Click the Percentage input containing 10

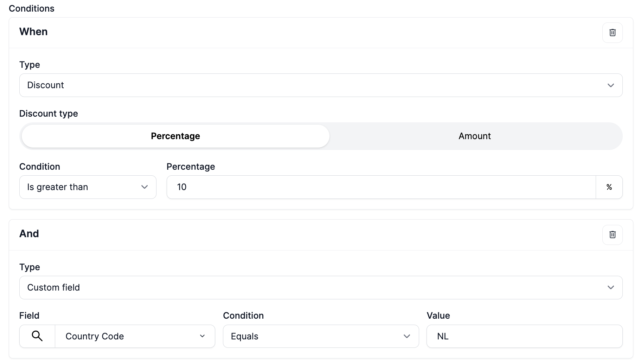coord(381,187)
